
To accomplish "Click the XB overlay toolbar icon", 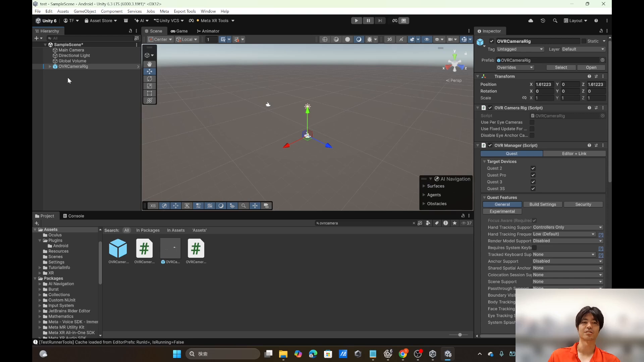I will point(153,206).
